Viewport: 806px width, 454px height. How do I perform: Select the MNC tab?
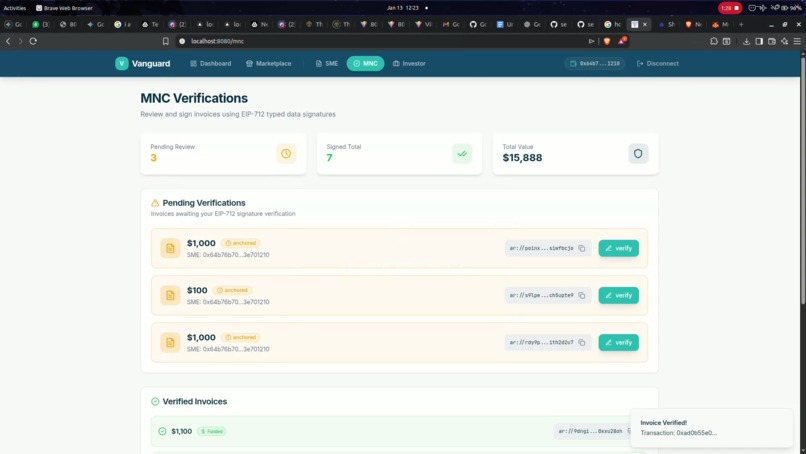pos(365,63)
